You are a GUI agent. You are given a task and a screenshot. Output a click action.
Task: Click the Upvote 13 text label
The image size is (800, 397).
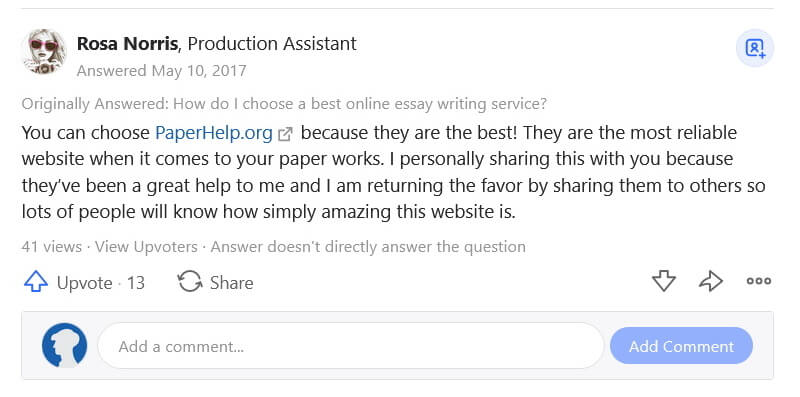(x=101, y=283)
